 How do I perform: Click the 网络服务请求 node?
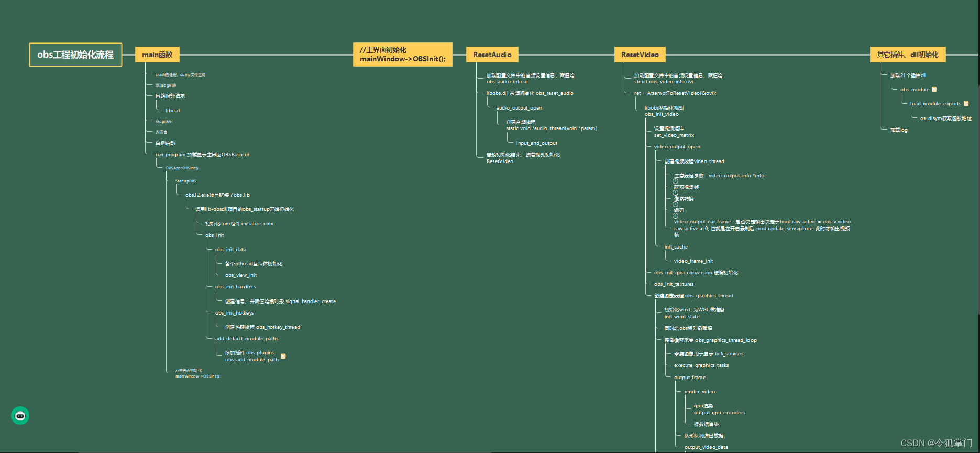[x=170, y=96]
